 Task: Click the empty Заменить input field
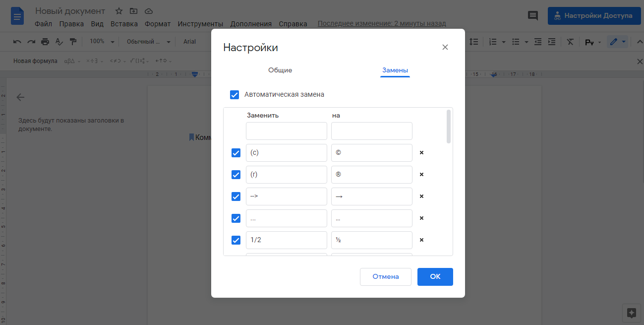click(286, 131)
